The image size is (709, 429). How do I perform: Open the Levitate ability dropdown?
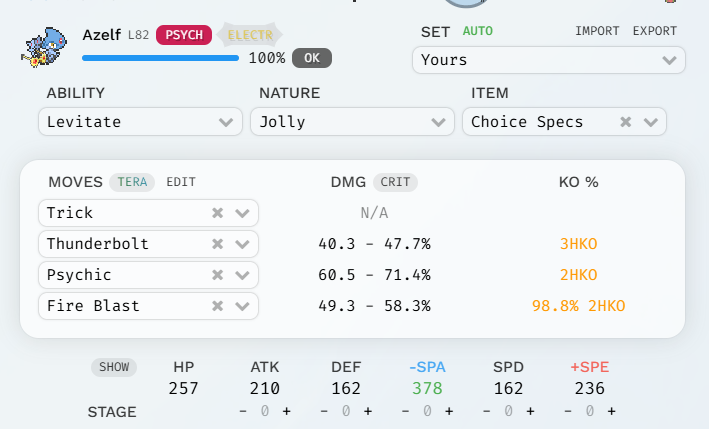(x=140, y=122)
